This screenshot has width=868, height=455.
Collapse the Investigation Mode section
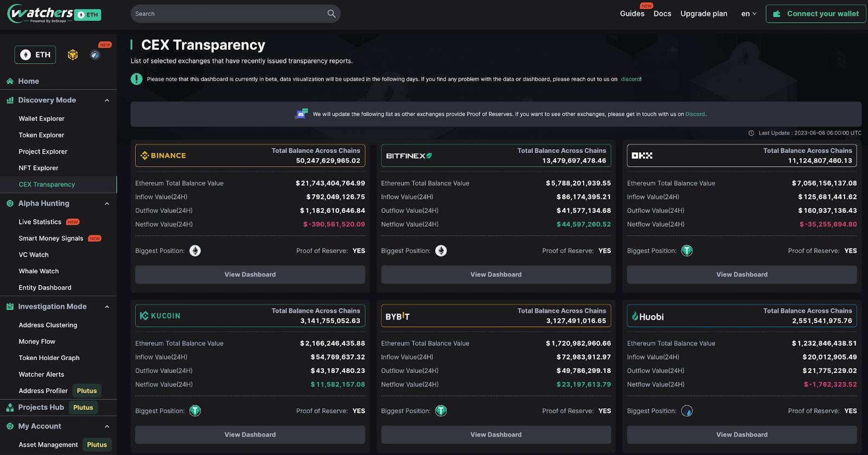107,306
